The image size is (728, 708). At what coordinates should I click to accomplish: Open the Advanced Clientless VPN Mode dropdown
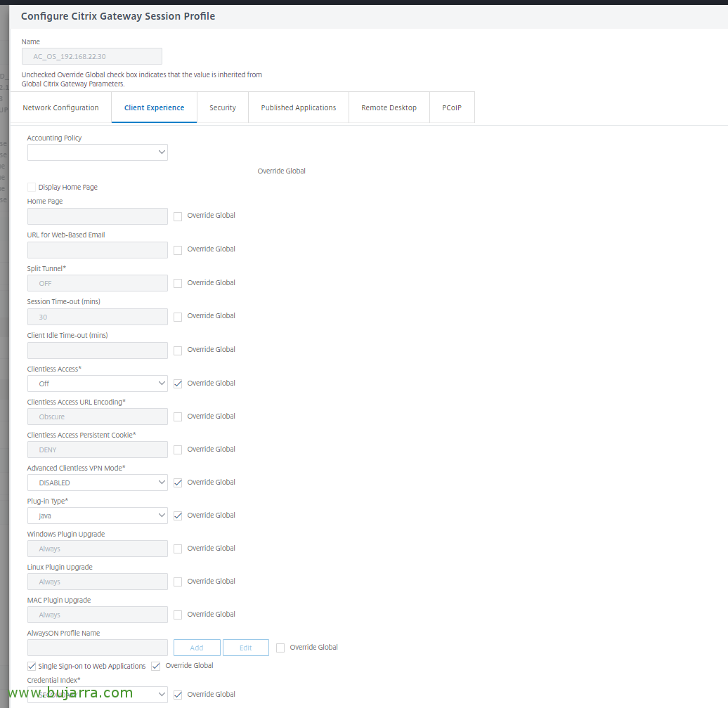(98, 483)
